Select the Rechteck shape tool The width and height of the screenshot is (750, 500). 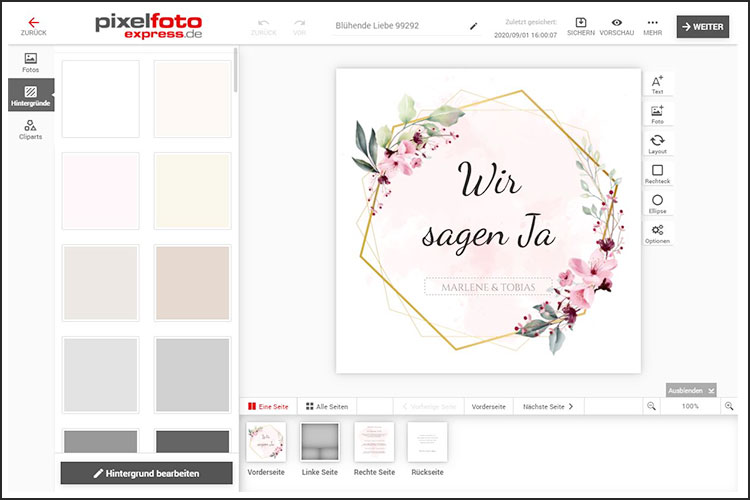pyautogui.click(x=657, y=174)
